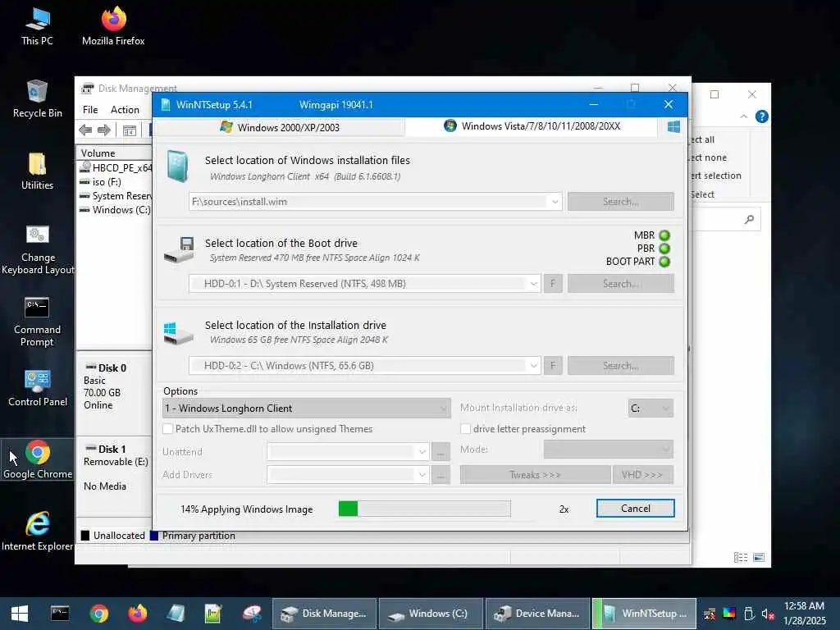Image resolution: width=840 pixels, height=630 pixels.
Task: Click browse button next to Unattend
Action: pos(441,452)
